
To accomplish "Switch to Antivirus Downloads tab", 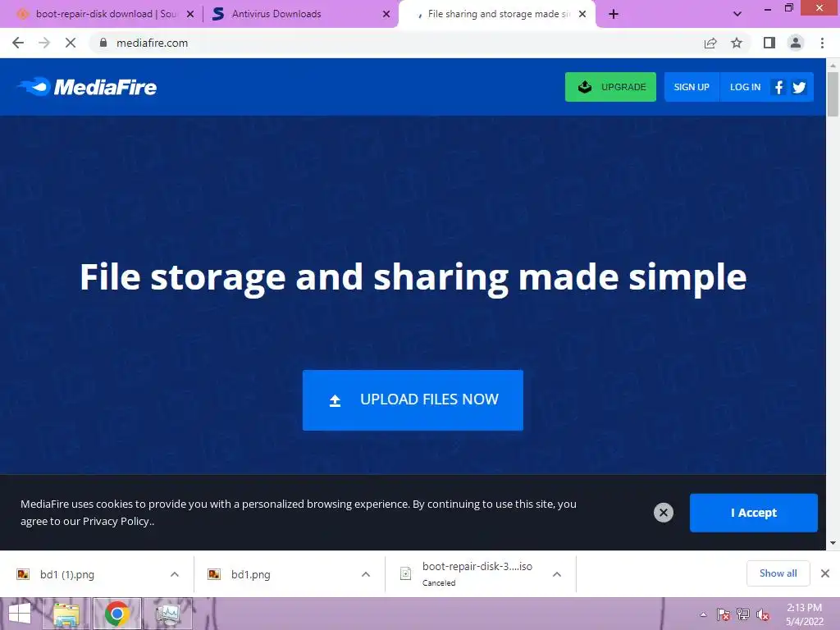I will point(300,14).
